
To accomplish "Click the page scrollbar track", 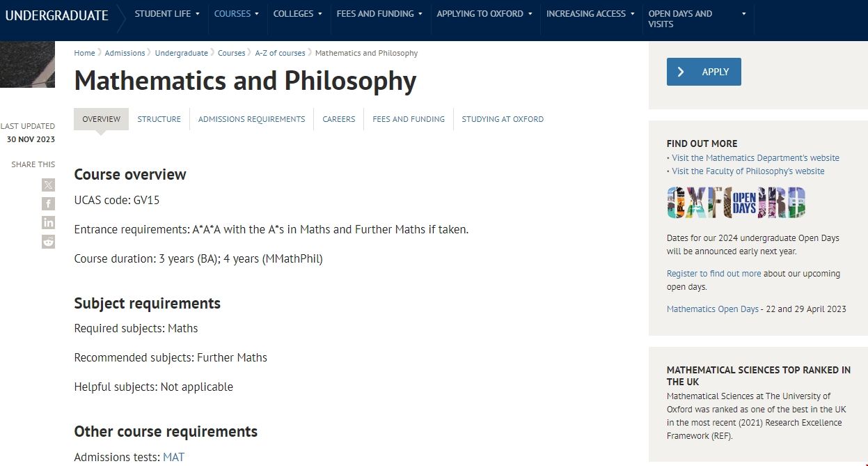I will coord(864,279).
